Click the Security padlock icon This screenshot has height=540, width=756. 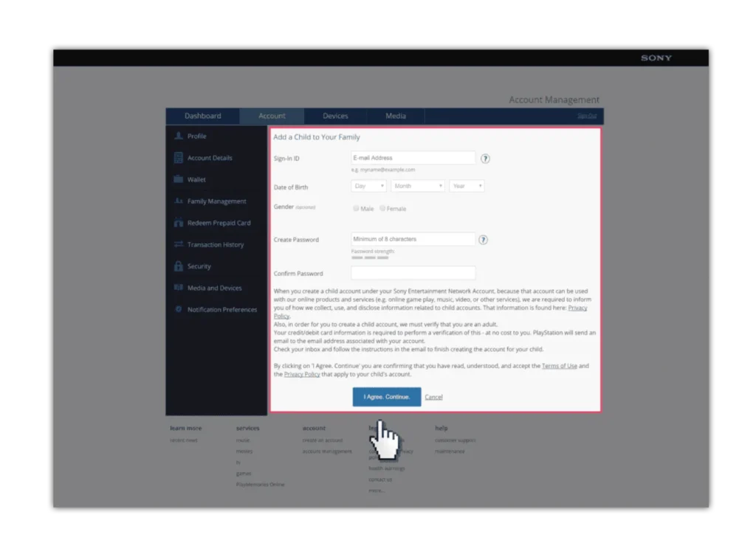179,266
